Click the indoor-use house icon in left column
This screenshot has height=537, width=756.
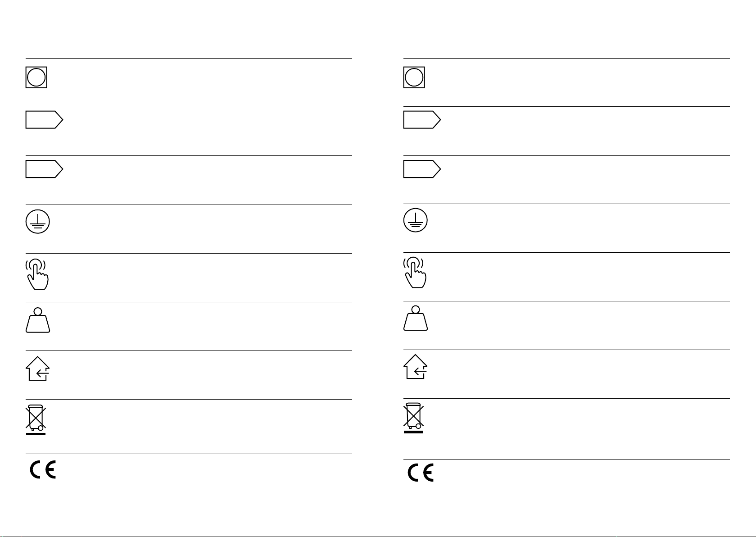38,369
